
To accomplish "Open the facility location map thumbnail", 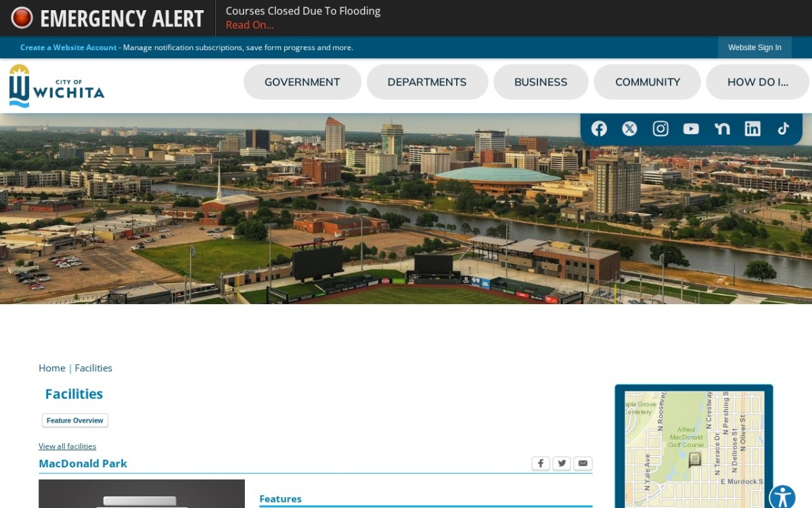I will pos(694,449).
